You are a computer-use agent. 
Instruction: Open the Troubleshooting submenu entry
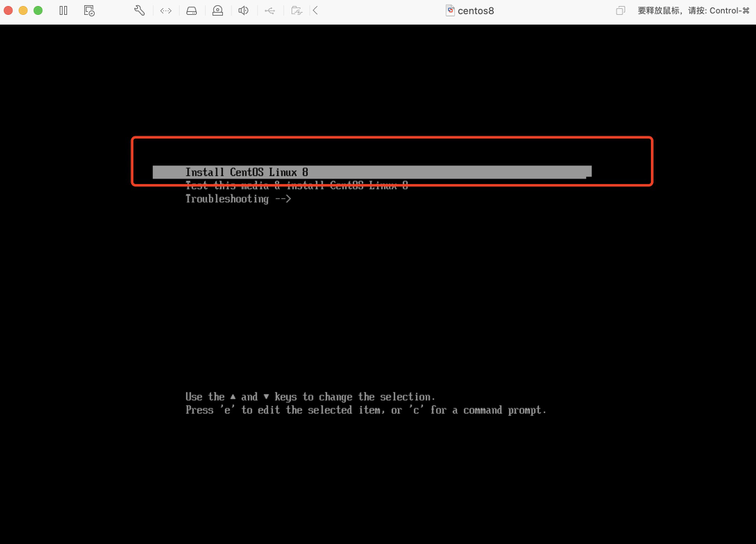click(x=238, y=199)
